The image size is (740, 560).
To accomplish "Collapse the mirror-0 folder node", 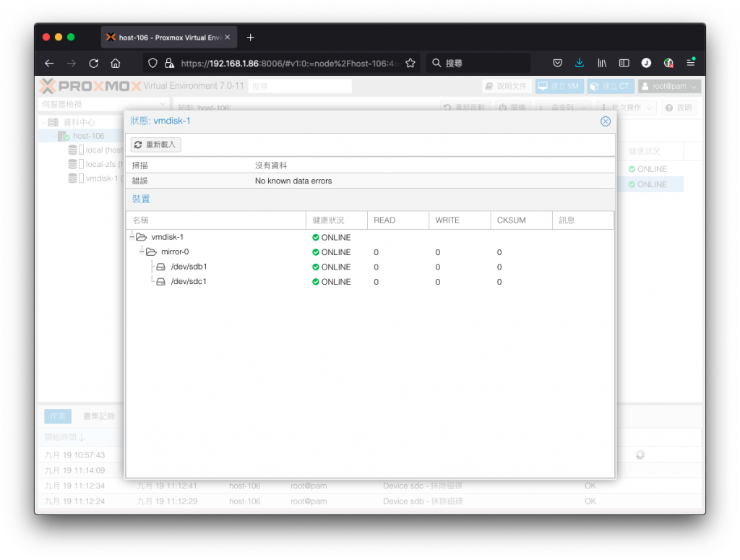I will click(x=142, y=251).
